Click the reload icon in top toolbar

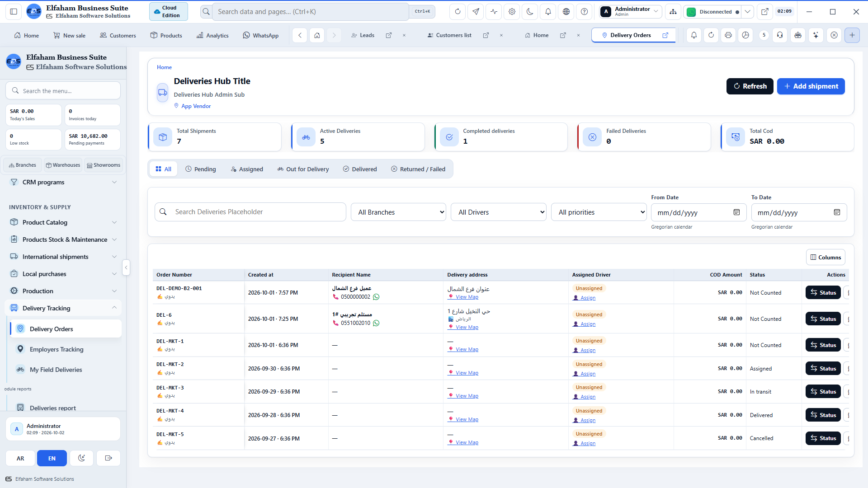tap(458, 12)
